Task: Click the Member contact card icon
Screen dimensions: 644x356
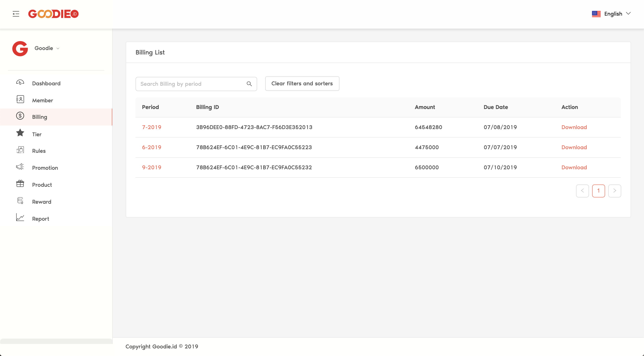Action: (x=20, y=99)
